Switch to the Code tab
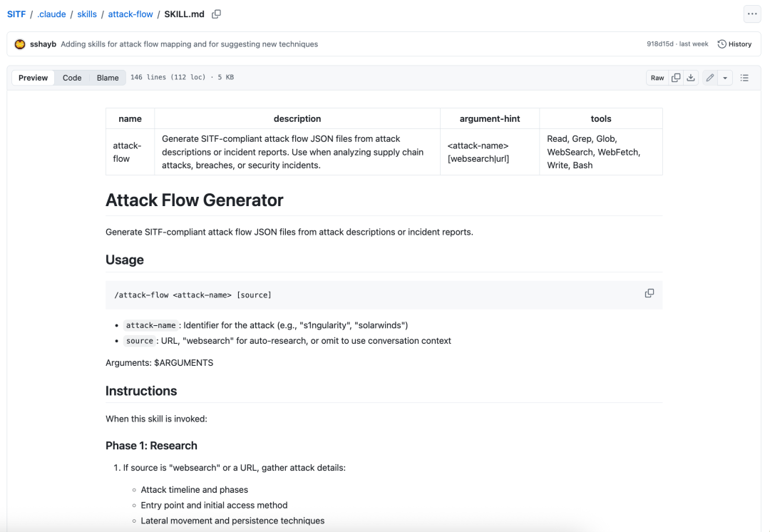 [72, 78]
